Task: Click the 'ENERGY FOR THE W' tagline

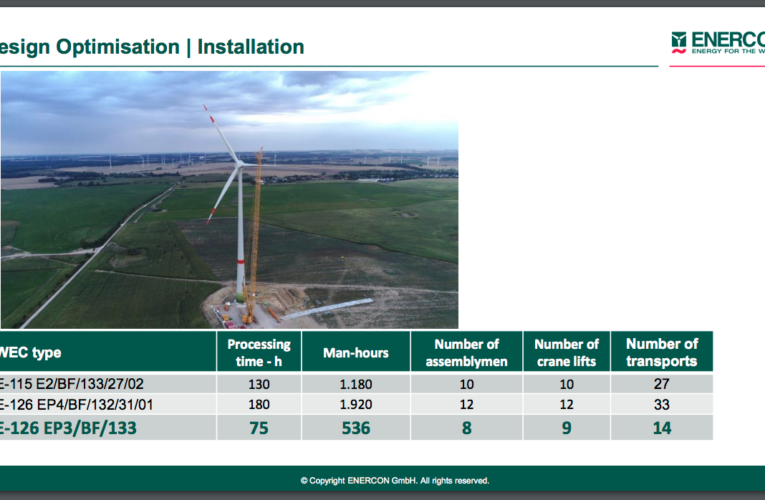Action: point(728,51)
